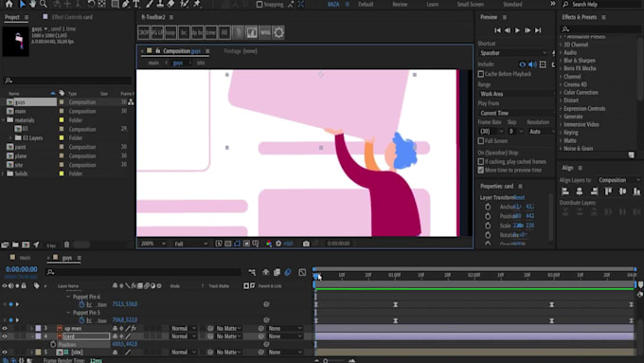Take a snapshot with camera icon

pyautogui.click(x=306, y=244)
